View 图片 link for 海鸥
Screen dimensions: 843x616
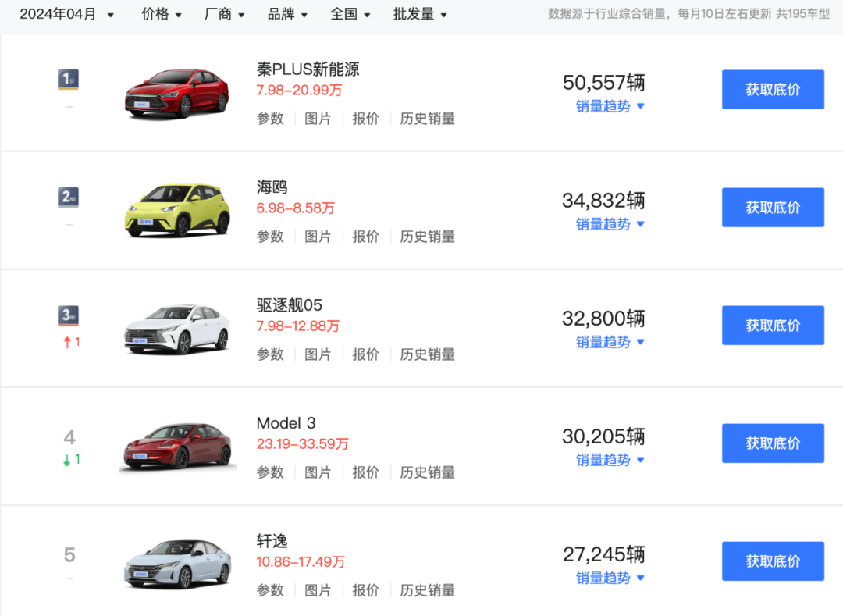coord(318,237)
